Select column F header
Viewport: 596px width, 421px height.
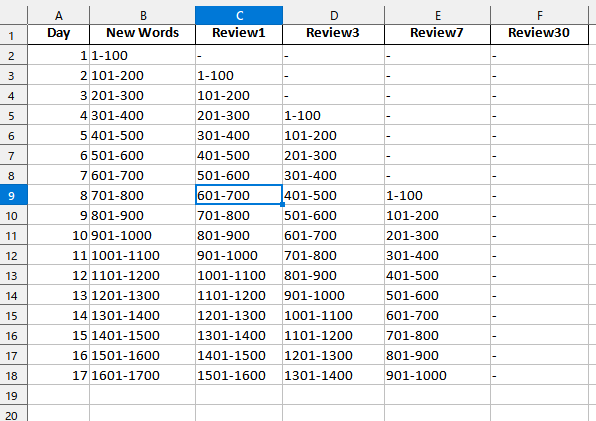pos(539,15)
